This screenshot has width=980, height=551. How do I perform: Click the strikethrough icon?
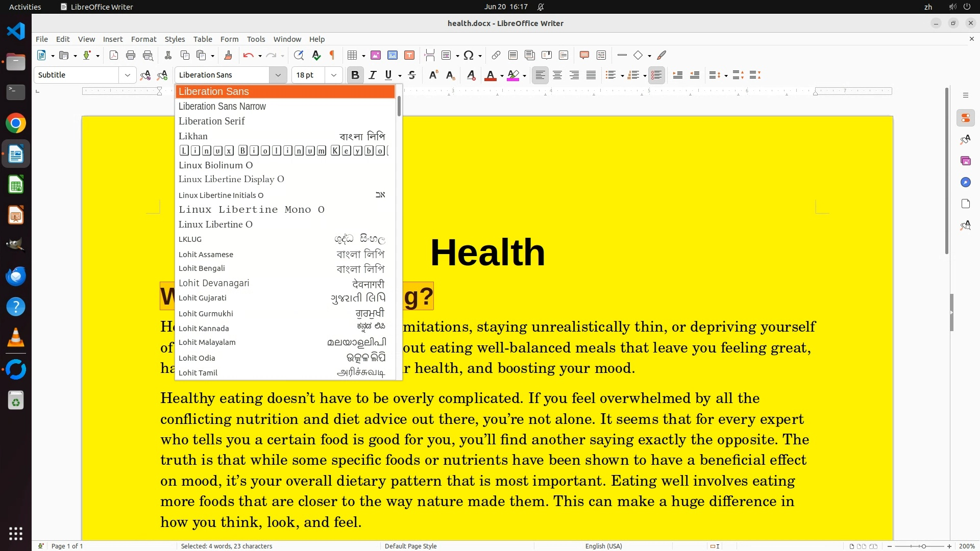coord(412,76)
